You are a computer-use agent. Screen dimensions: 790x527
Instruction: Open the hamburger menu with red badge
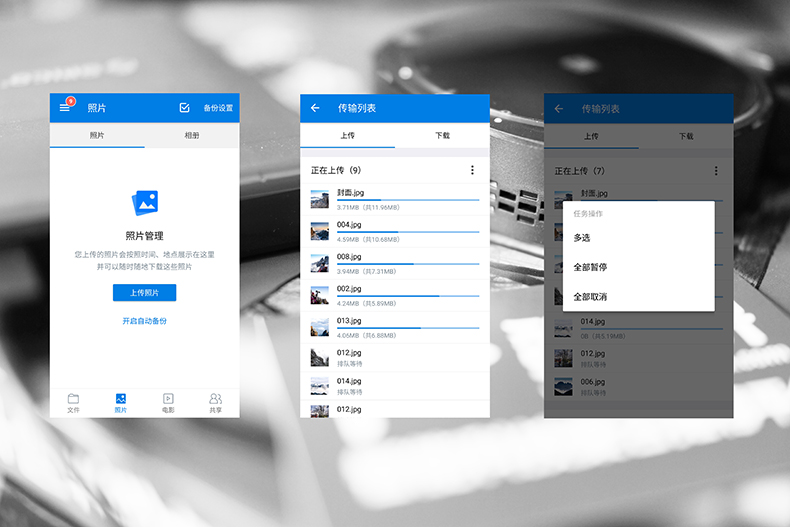click(x=65, y=108)
